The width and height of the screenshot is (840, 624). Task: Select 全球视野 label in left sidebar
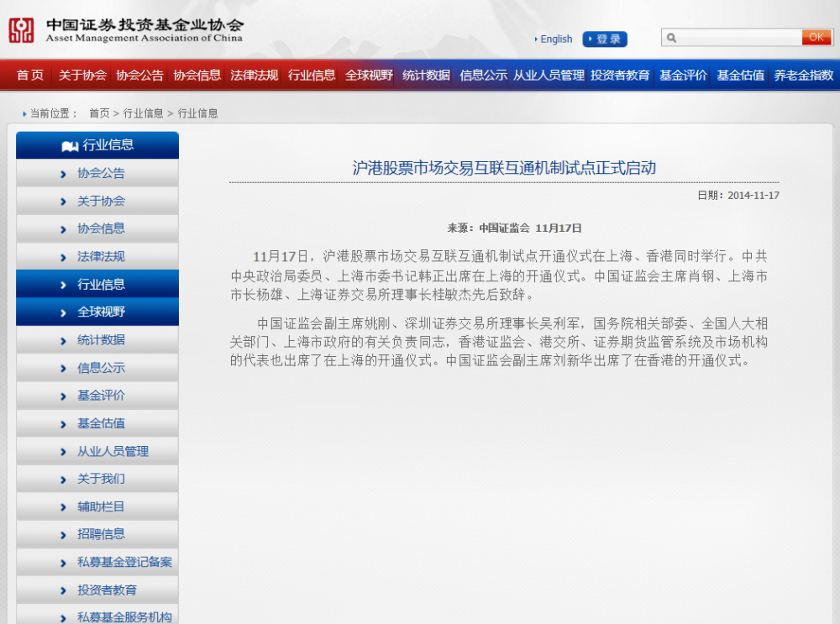(x=101, y=312)
